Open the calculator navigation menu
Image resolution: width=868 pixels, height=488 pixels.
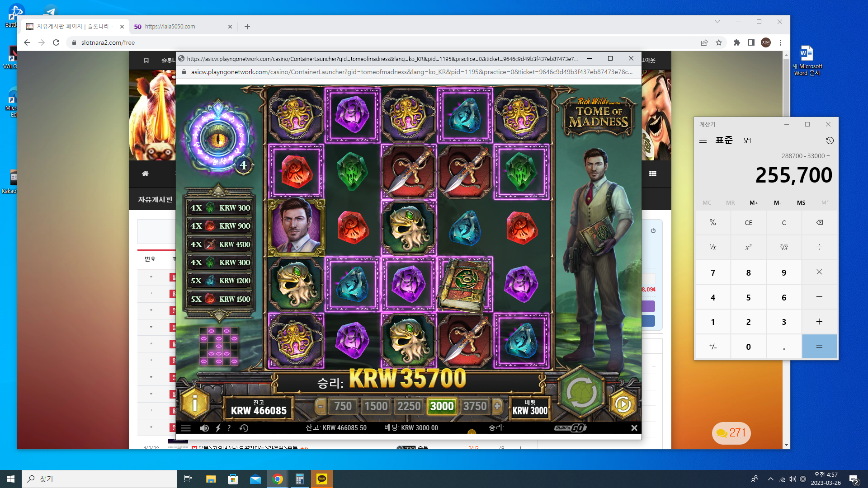coord(703,141)
